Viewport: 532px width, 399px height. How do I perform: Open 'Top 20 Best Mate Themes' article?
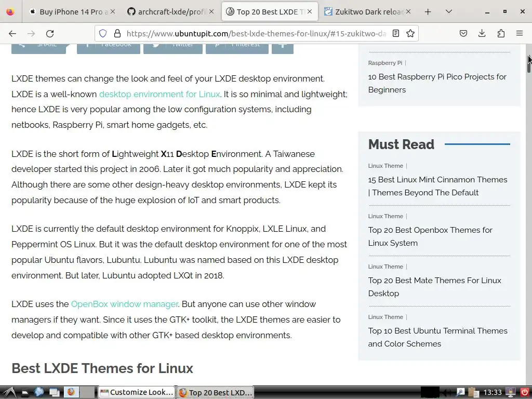coord(435,287)
